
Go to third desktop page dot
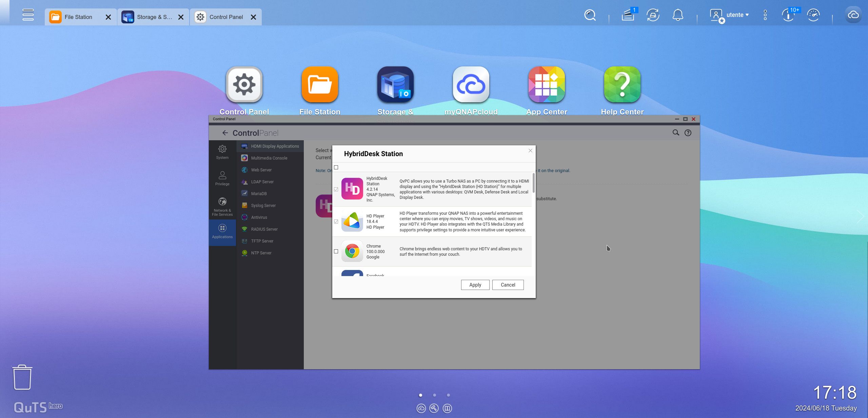[x=448, y=395]
